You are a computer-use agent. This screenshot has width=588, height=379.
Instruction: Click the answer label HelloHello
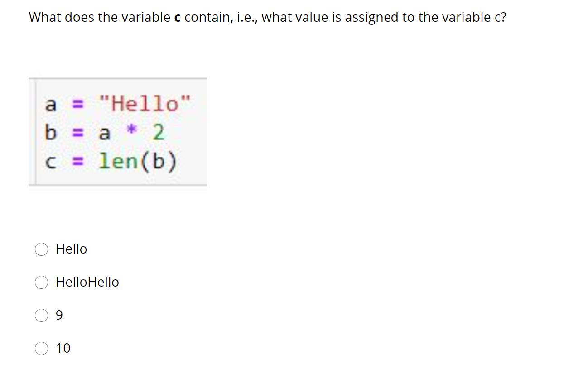click(87, 282)
